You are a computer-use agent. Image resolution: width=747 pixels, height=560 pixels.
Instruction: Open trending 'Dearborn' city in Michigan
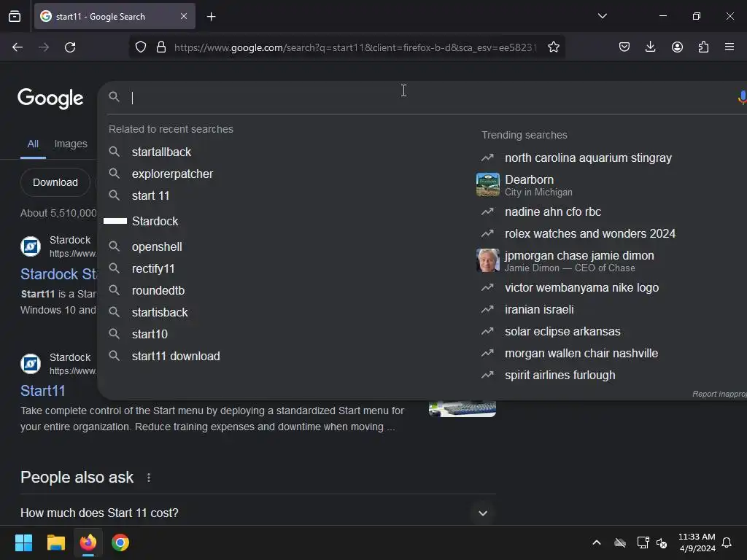coord(538,185)
